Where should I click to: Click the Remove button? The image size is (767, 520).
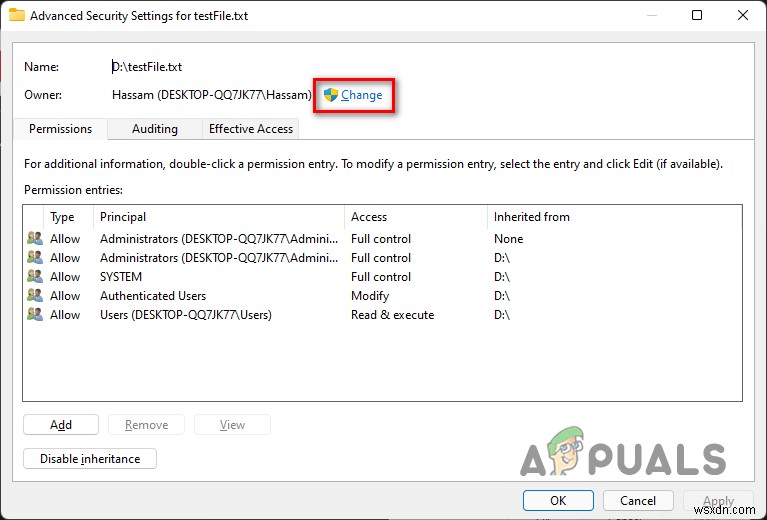tap(146, 425)
